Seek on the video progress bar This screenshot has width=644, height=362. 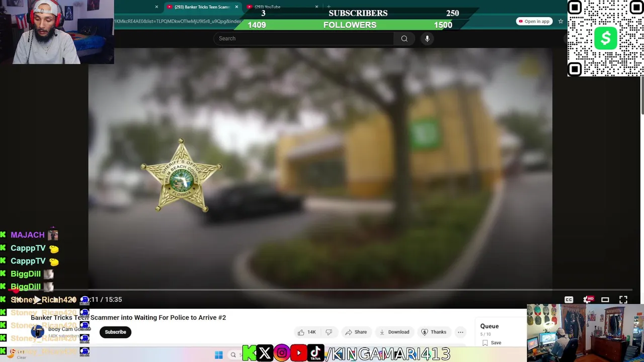(x=320, y=290)
